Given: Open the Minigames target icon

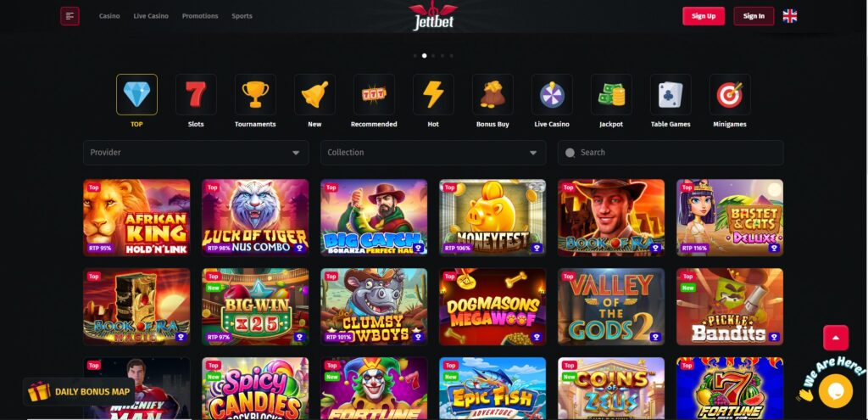Looking at the screenshot, I should (x=730, y=95).
